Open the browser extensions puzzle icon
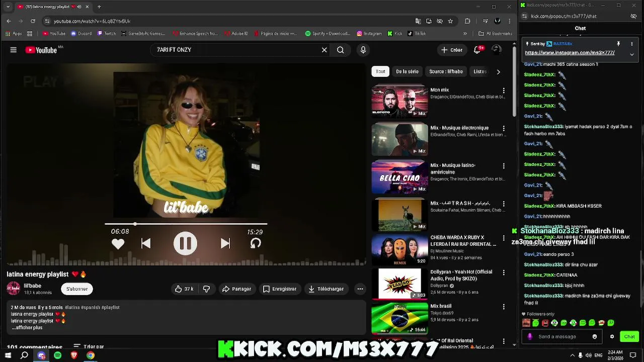Screen dimensions: 644x362 (467, 21)
